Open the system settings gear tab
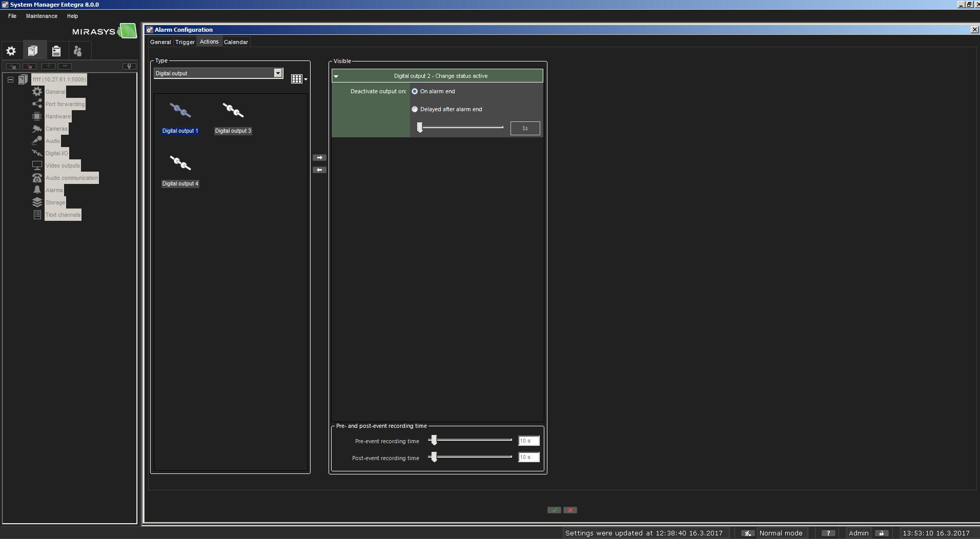 click(x=11, y=51)
